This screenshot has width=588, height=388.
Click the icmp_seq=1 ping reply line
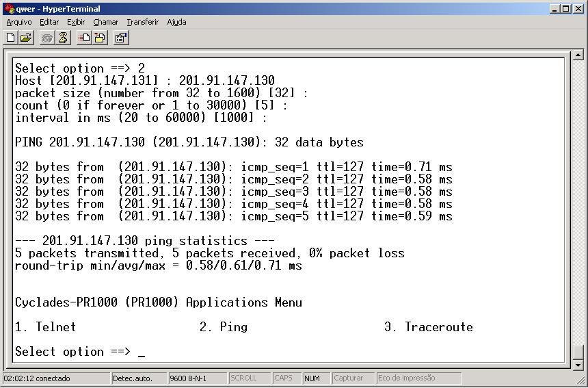(x=234, y=166)
